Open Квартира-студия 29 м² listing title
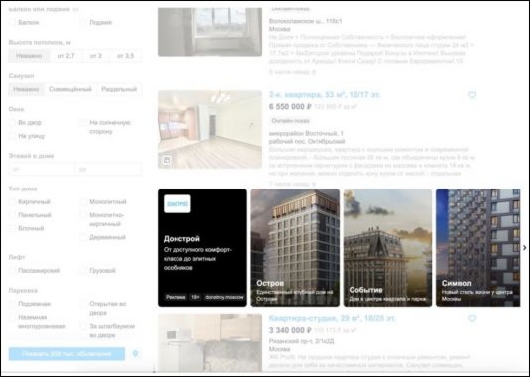Image resolution: width=530 pixels, height=377 pixels. tap(332, 319)
